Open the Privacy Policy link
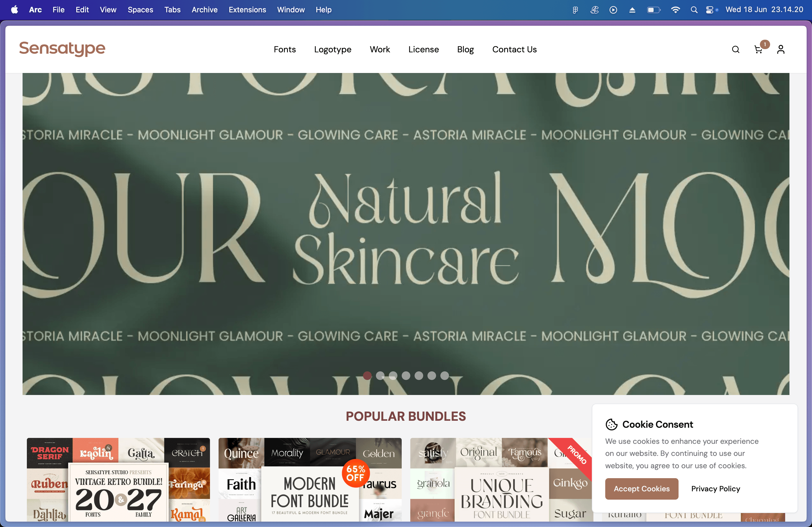This screenshot has height=527, width=812. pos(715,488)
